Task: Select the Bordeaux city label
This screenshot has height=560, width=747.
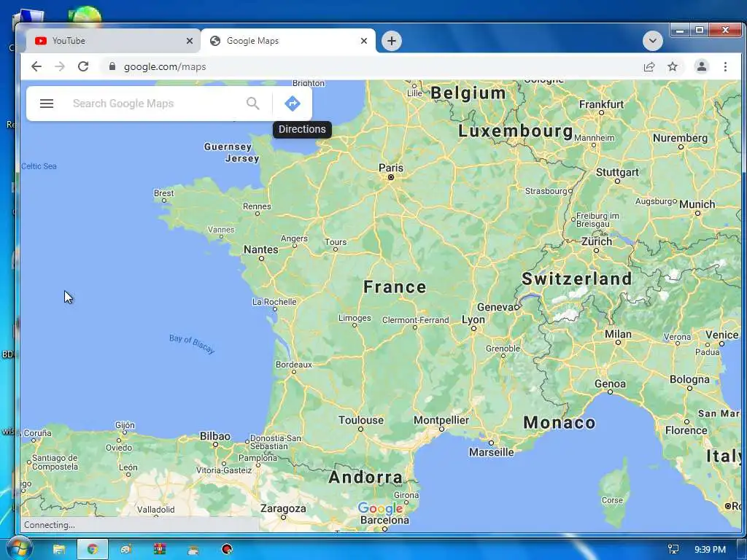Action: 294,365
